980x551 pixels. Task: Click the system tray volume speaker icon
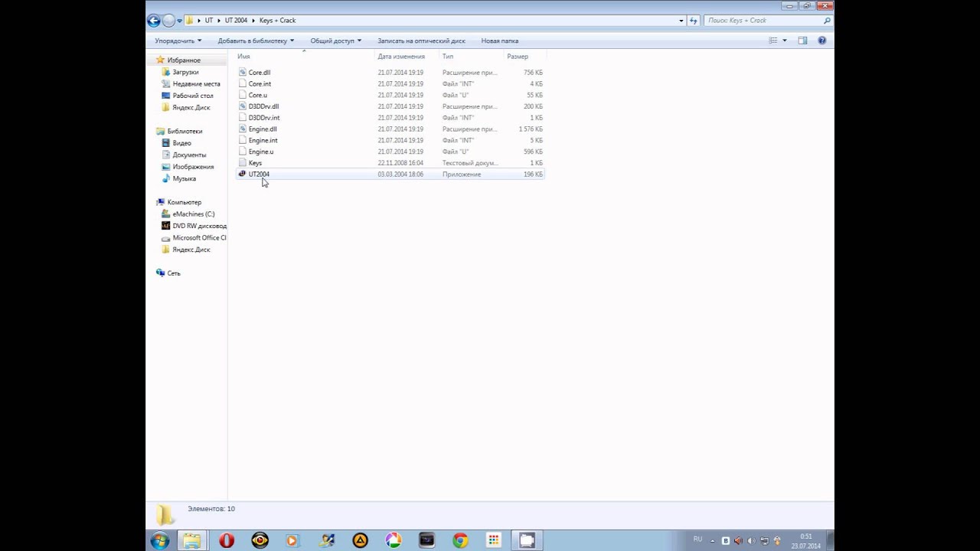coord(751,541)
